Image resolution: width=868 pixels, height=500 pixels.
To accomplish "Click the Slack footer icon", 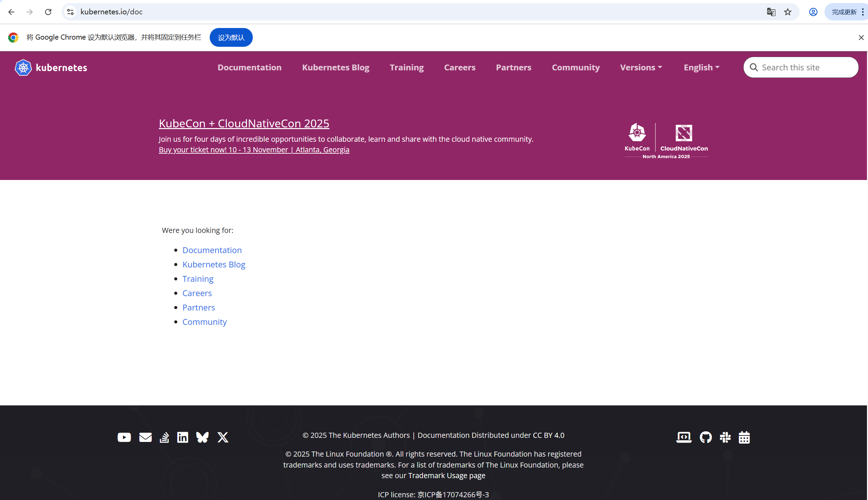I will (725, 437).
